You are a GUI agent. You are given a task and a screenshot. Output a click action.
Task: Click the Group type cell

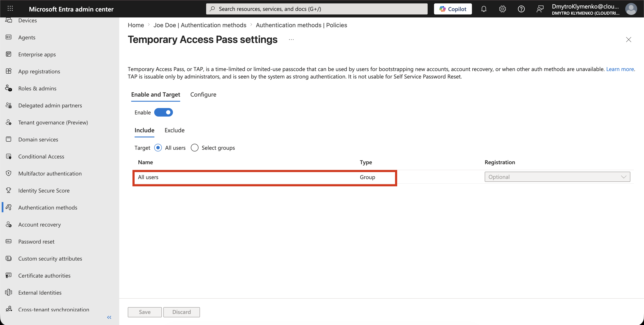tap(367, 177)
